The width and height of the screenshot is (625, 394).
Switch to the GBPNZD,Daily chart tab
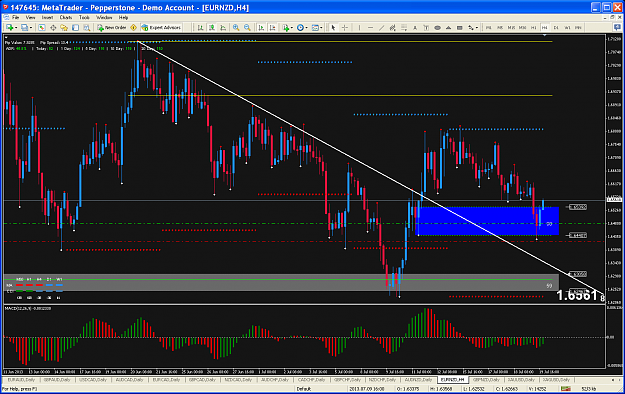point(486,380)
